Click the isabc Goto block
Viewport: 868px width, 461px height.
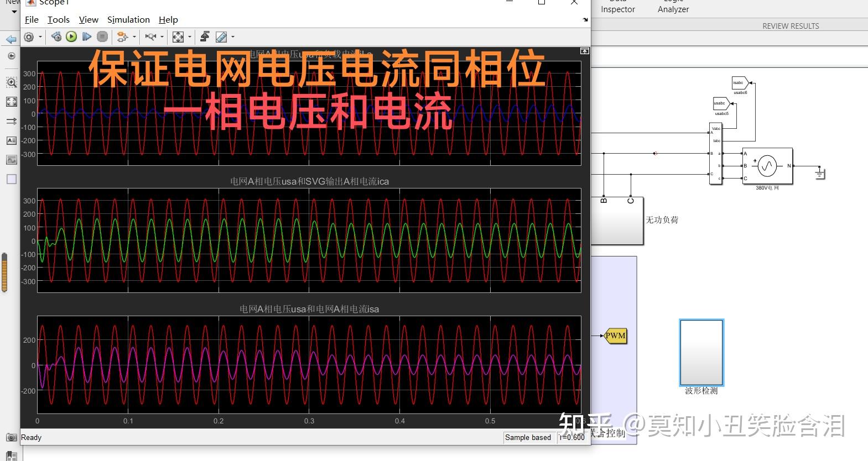tap(740, 83)
